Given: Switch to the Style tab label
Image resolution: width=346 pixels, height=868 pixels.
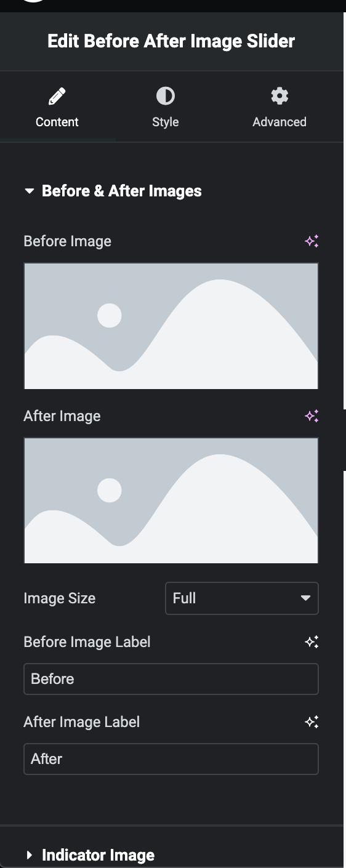Looking at the screenshot, I should tap(165, 122).
